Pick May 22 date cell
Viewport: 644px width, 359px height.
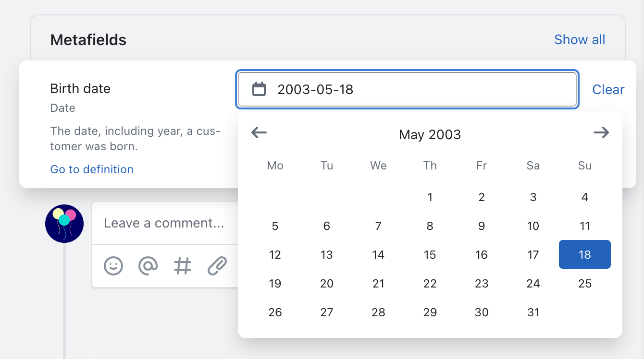(x=430, y=284)
